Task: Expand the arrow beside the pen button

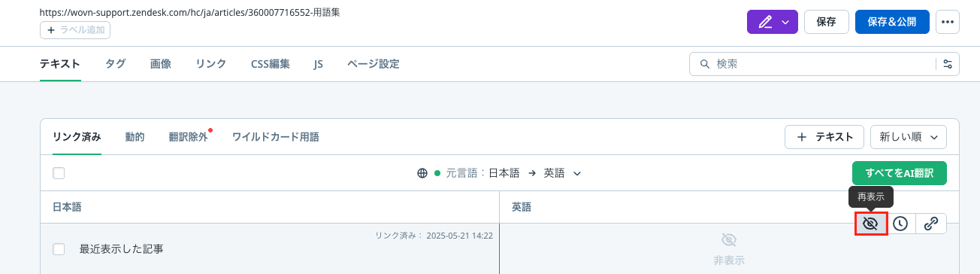Action: click(785, 22)
